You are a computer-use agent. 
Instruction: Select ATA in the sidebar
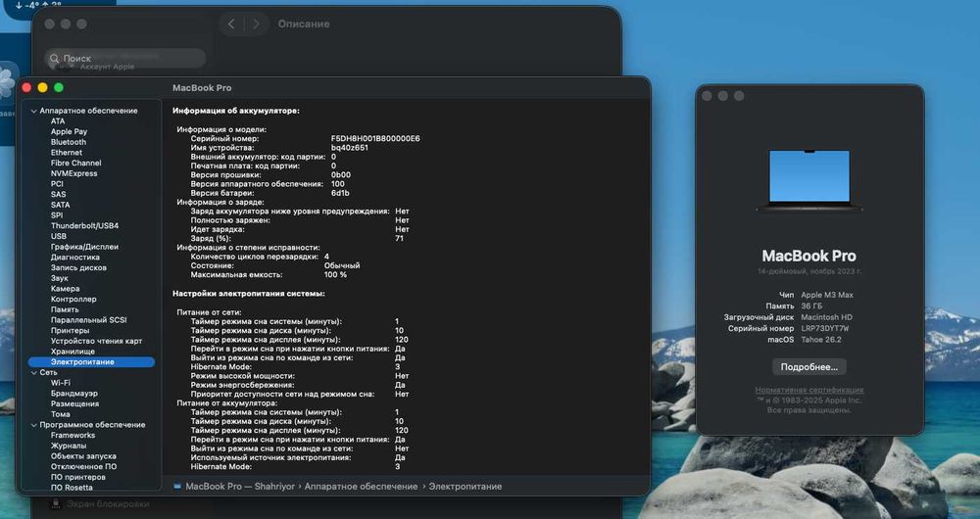[58, 121]
